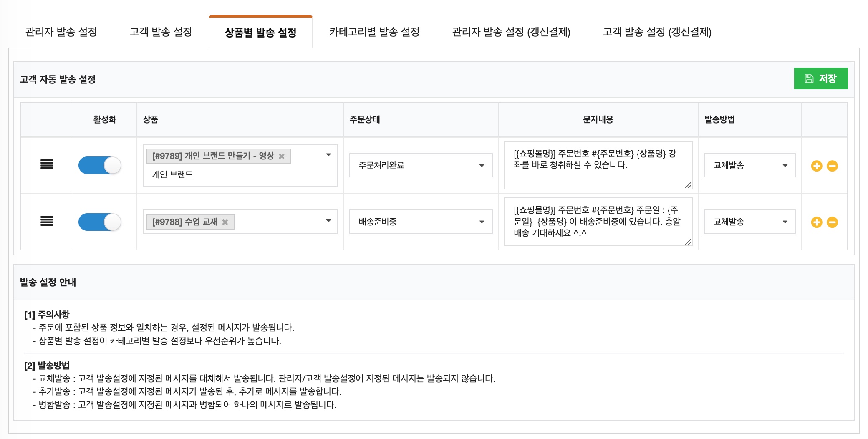
Task: Click the floppy disk save icon
Action: pos(808,78)
